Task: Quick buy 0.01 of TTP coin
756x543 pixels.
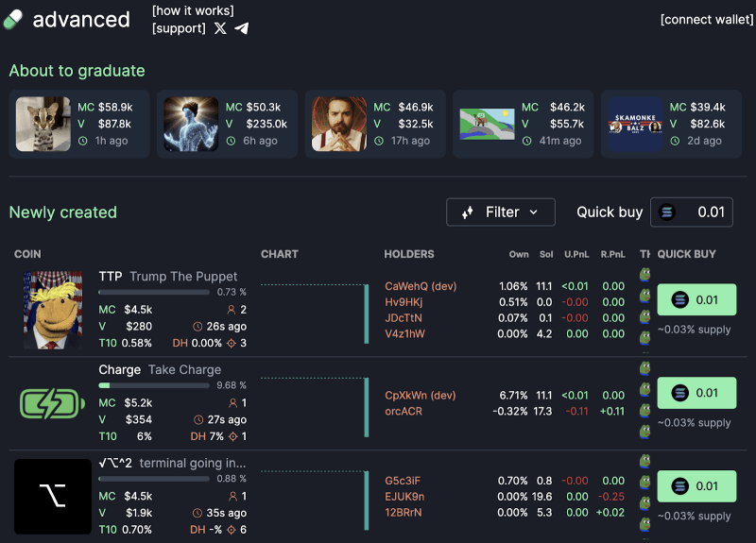Action: pos(696,299)
